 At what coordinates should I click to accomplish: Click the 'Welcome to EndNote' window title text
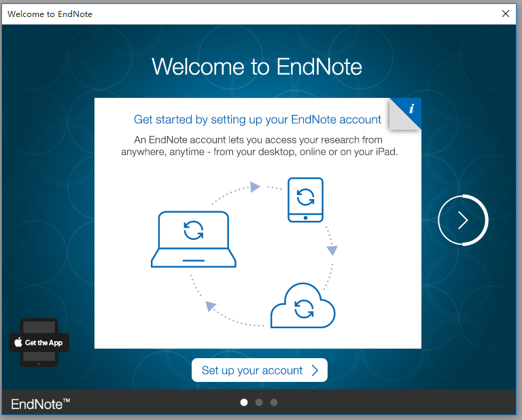coord(50,14)
